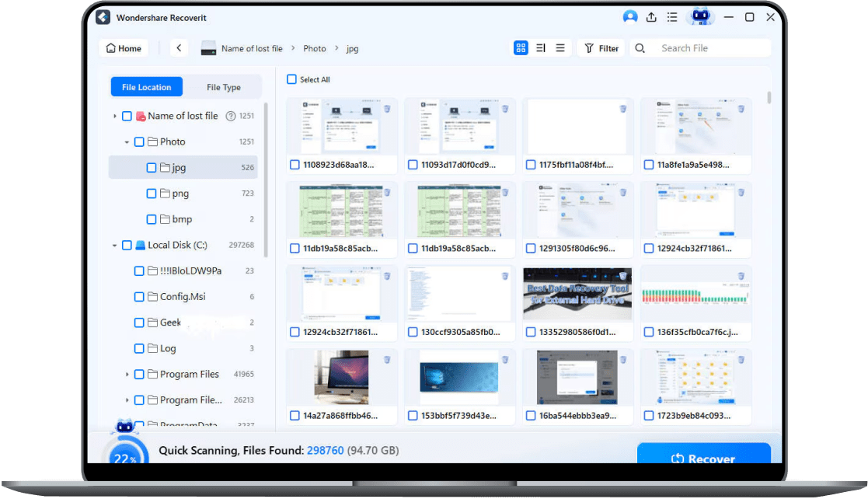Switch to detail list view
The image size is (868, 499).
pos(541,48)
